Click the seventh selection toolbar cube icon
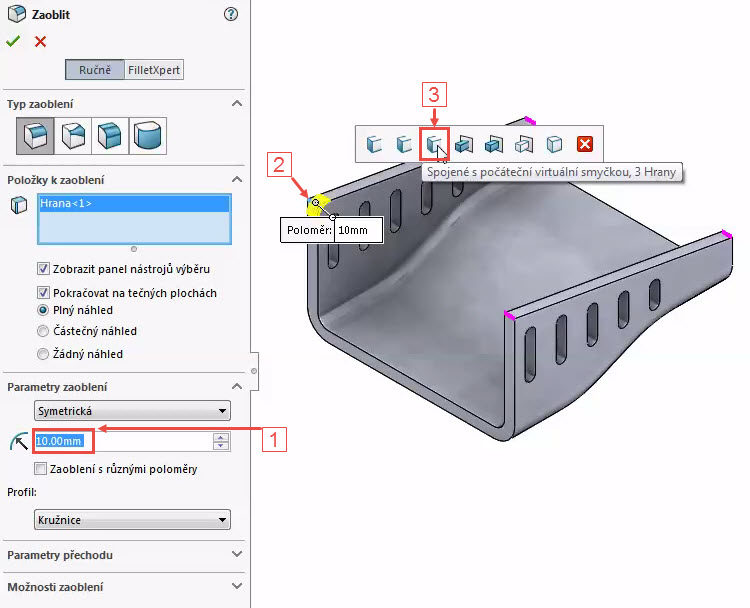Image resolution: width=750 pixels, height=608 pixels. (x=554, y=144)
